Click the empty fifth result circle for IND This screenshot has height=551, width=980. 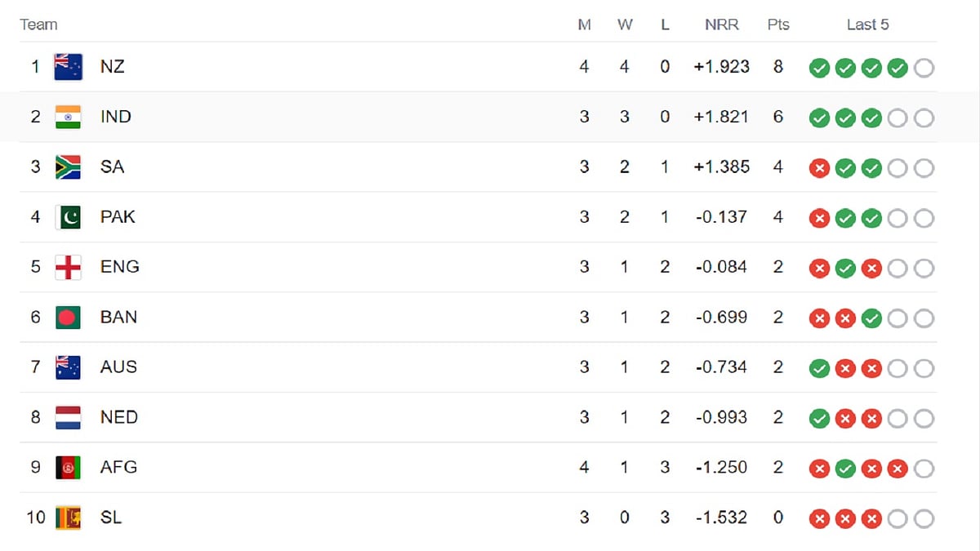point(924,118)
